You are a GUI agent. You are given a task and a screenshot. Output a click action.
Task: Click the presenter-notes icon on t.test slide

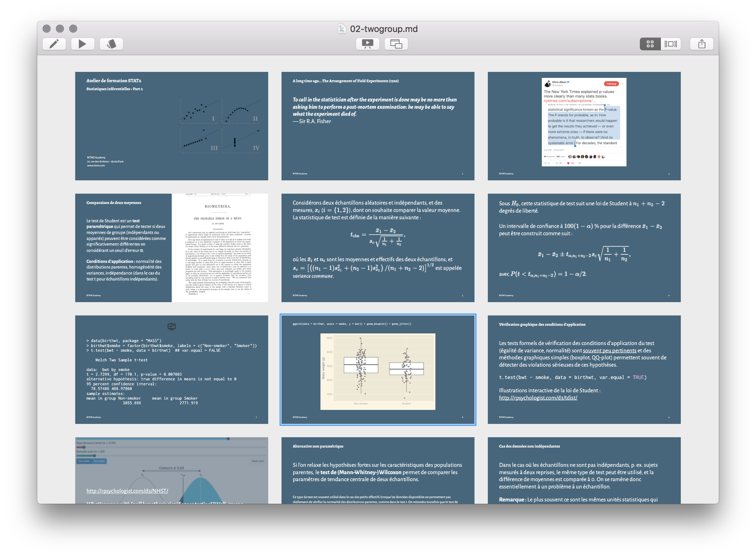pos(172,326)
